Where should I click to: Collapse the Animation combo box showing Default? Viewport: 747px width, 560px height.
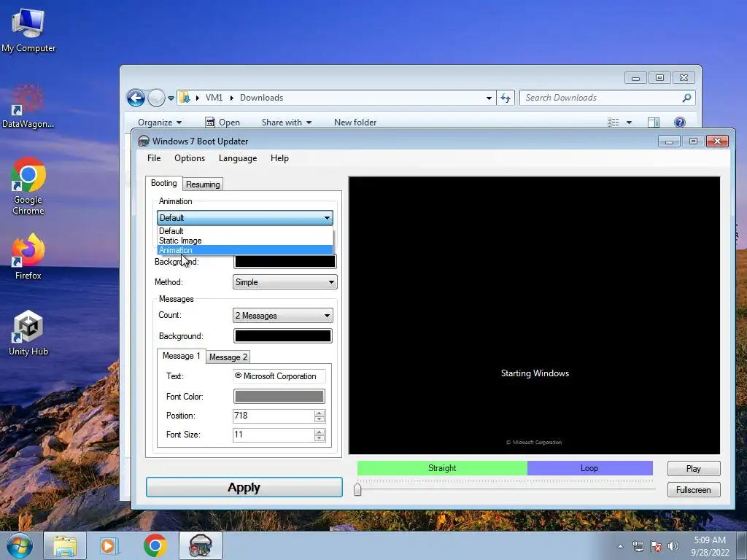click(245, 218)
